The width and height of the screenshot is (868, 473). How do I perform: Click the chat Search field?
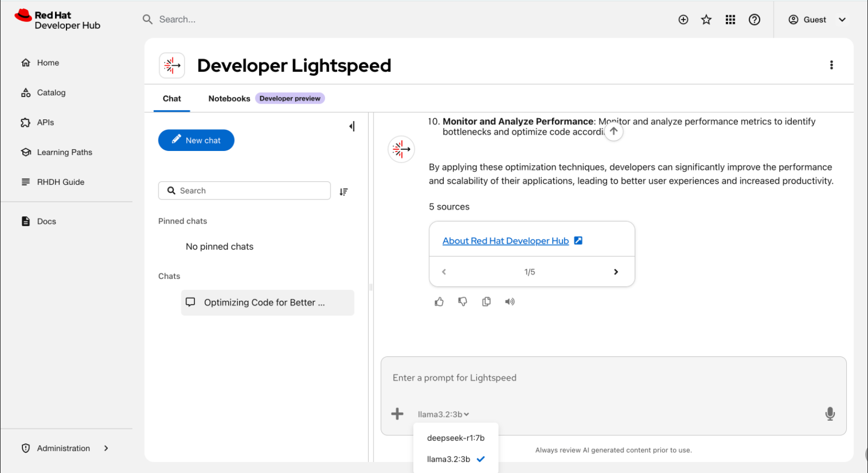244,191
